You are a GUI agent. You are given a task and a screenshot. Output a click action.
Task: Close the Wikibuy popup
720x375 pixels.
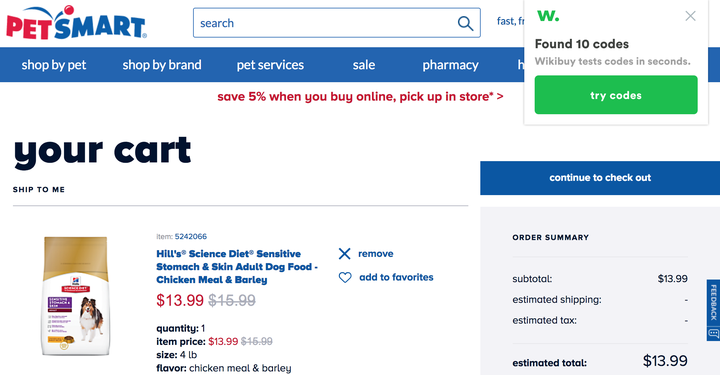690,16
